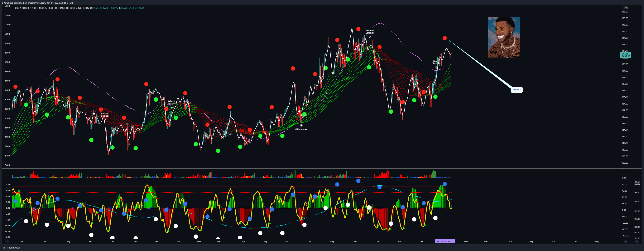The height and width of the screenshot is (251, 644).
Task: Click 148.00 on the right price axis
Action: [625, 25]
